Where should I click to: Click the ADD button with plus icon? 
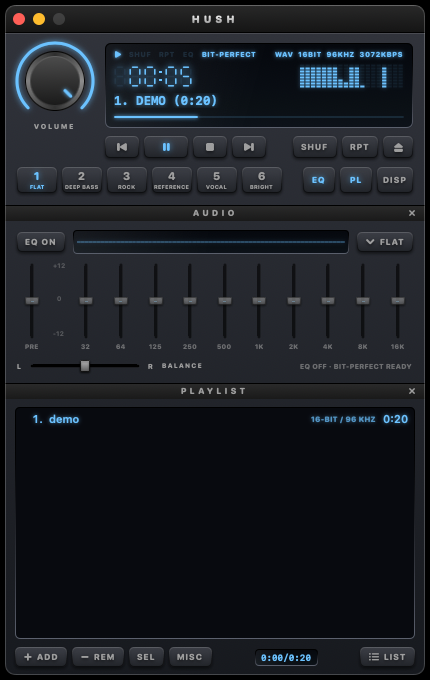[41, 657]
